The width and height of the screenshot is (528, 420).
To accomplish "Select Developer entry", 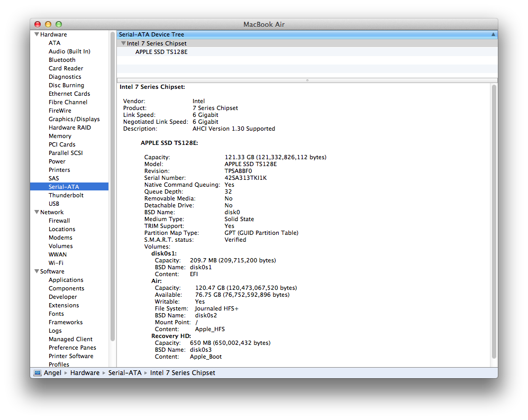I will coord(62,297).
